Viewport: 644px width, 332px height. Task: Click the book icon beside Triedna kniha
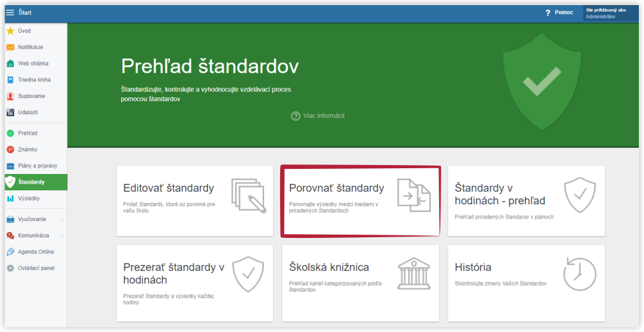[x=10, y=80]
